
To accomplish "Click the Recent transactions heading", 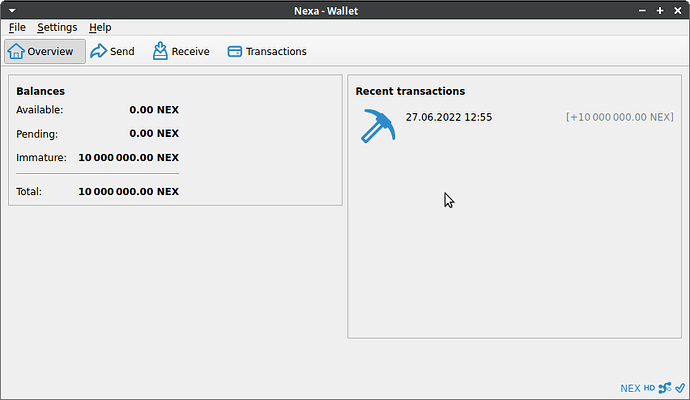I will pos(410,91).
